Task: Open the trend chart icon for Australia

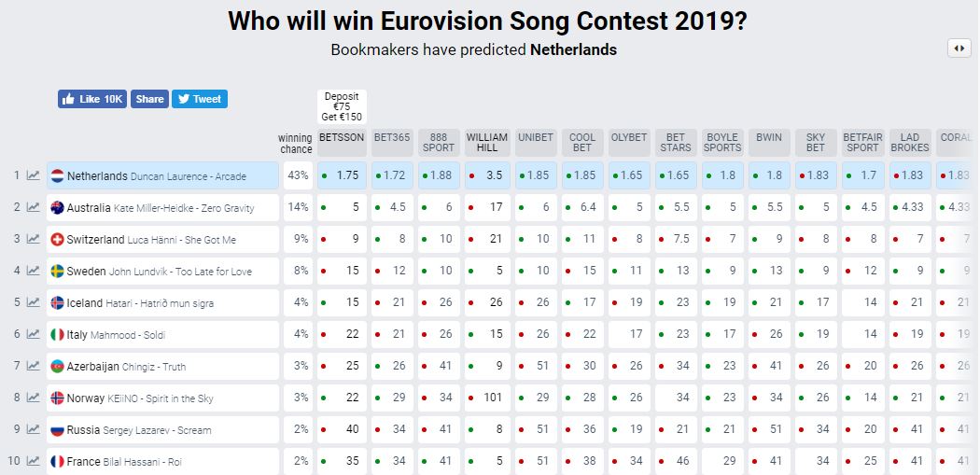Action: (33, 207)
